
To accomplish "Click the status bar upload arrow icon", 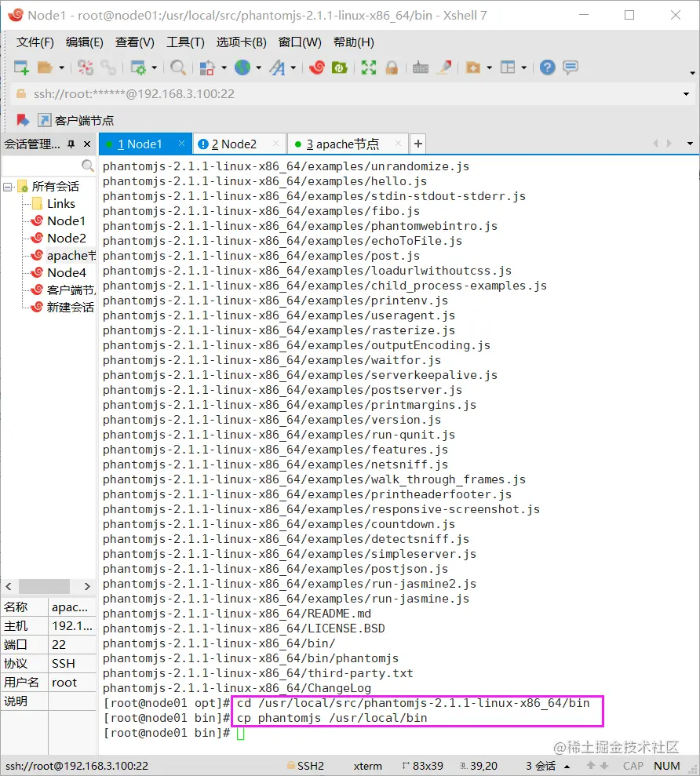I will click(x=591, y=766).
